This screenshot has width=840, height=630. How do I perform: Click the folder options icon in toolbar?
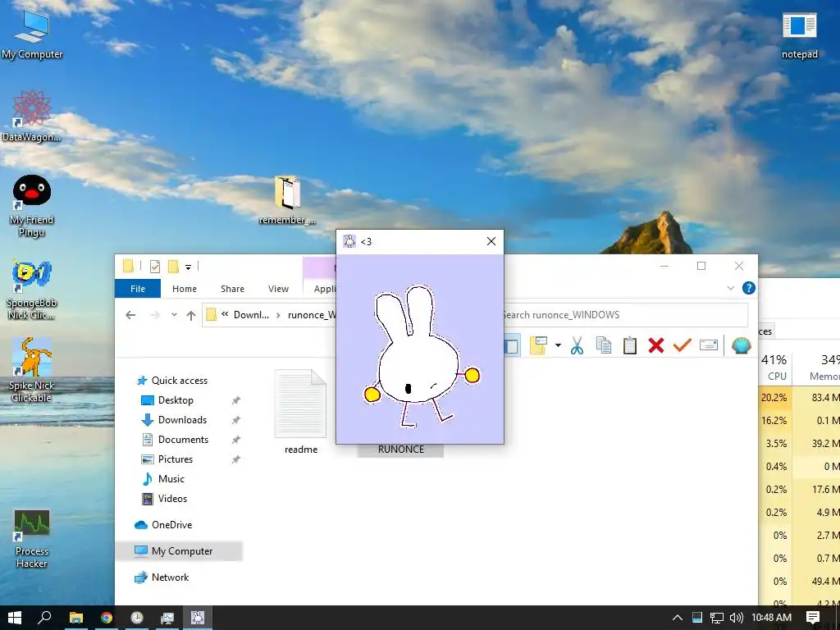538,345
